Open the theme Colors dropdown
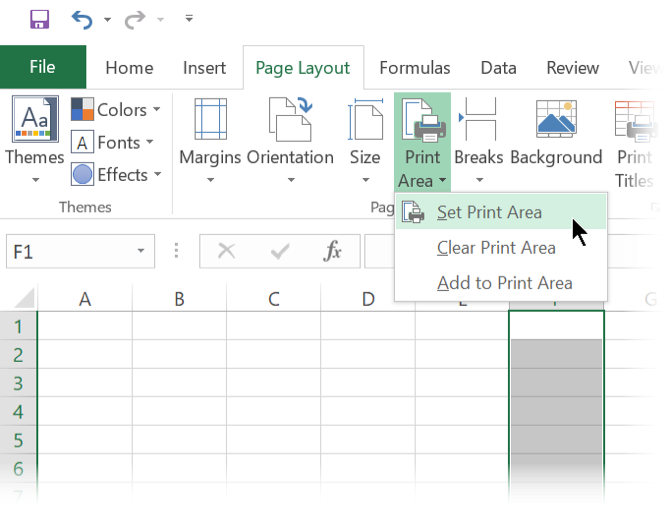The height and width of the screenshot is (510, 670). coord(116,109)
